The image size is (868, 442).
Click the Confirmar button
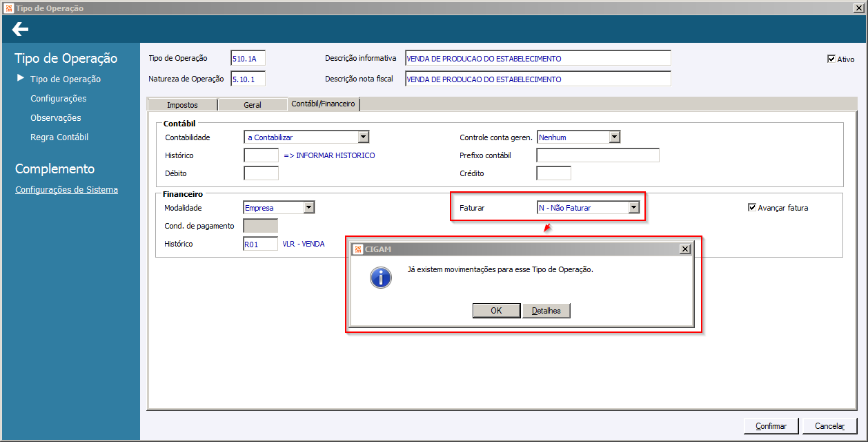[771, 426]
